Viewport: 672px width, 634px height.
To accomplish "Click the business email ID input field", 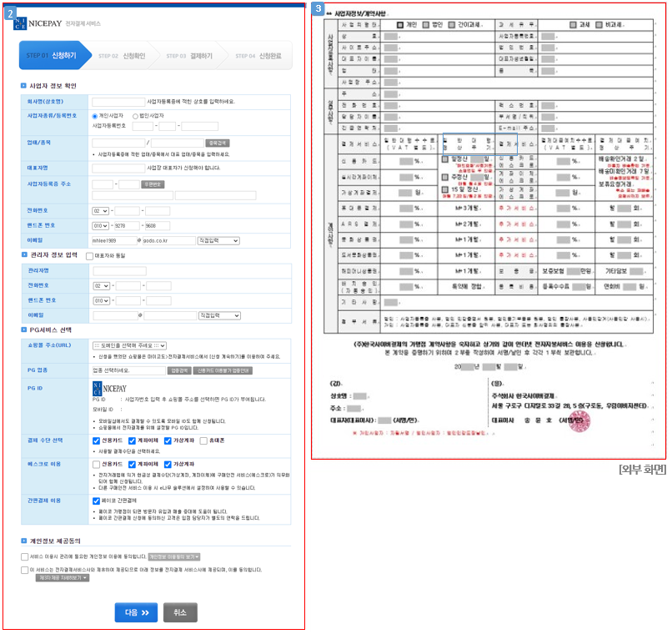I will pos(114,241).
